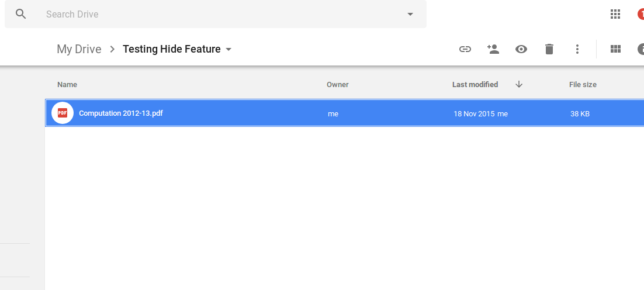Sort by the Owner column header
Screen dimensions: 644x290
[x=338, y=85]
